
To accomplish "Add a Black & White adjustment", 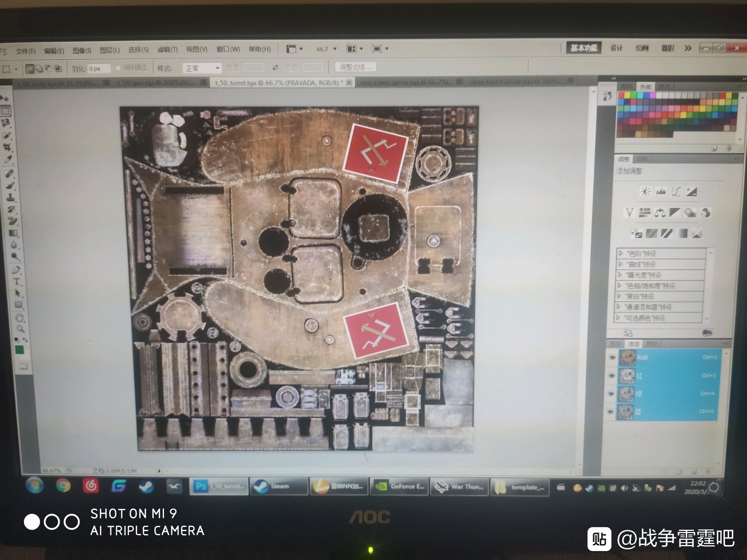I will (x=675, y=213).
